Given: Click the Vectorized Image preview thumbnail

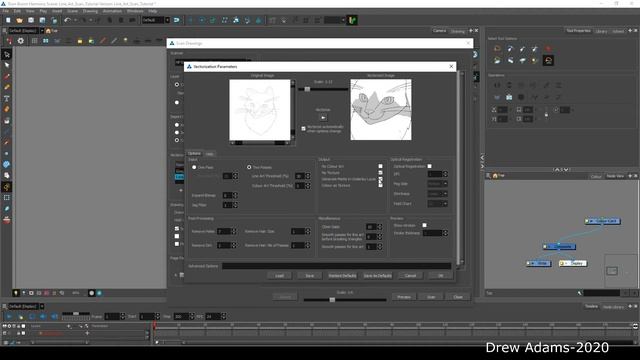Looking at the screenshot, I should click(381, 110).
